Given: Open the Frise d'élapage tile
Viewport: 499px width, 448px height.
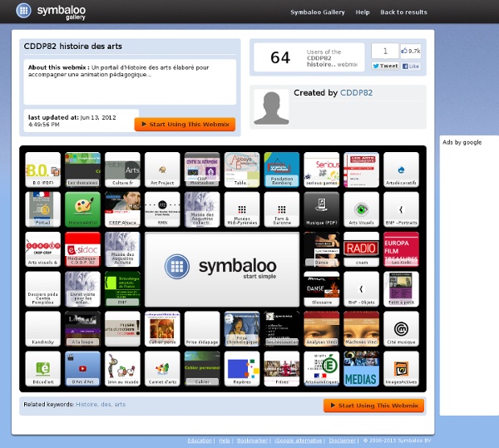Looking at the screenshot, I should (x=202, y=328).
